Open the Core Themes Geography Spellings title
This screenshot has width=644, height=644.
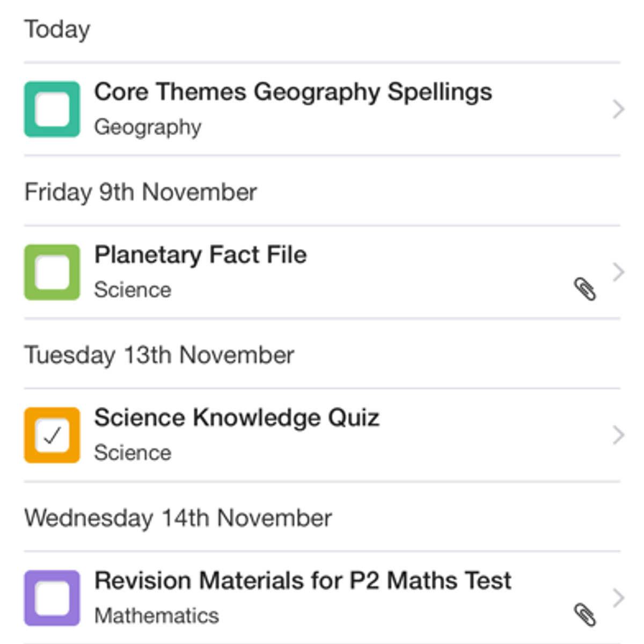click(x=292, y=92)
